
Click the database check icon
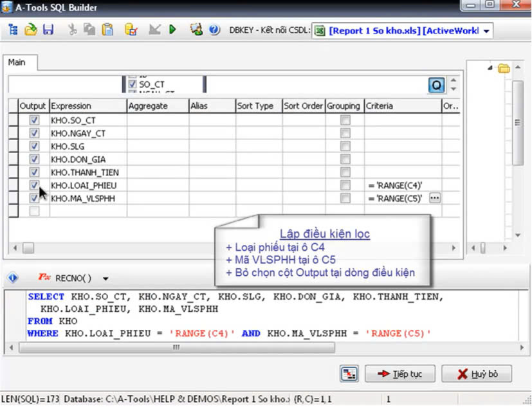click(131, 30)
